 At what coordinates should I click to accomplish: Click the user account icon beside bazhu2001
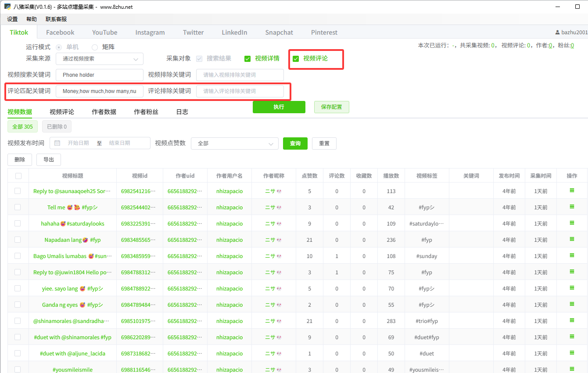coord(557,32)
